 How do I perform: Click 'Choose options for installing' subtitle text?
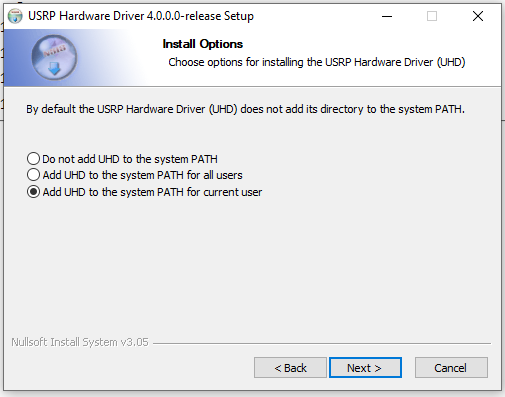pyautogui.click(x=317, y=62)
